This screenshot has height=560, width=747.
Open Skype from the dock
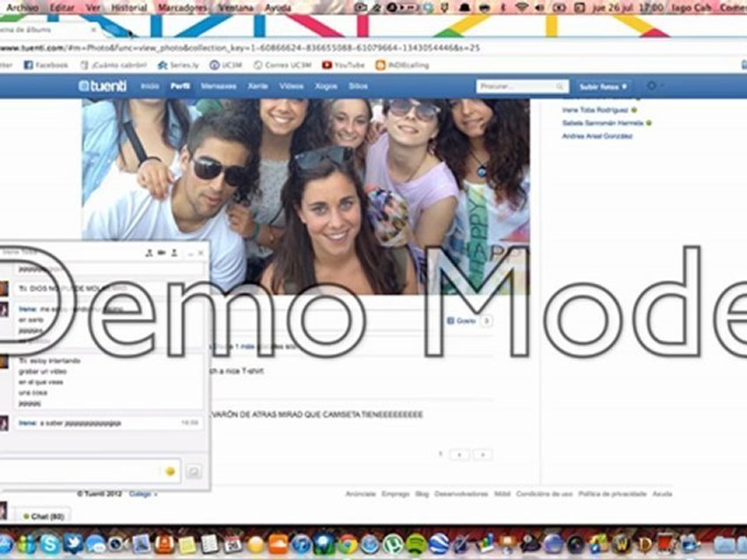tap(50, 544)
